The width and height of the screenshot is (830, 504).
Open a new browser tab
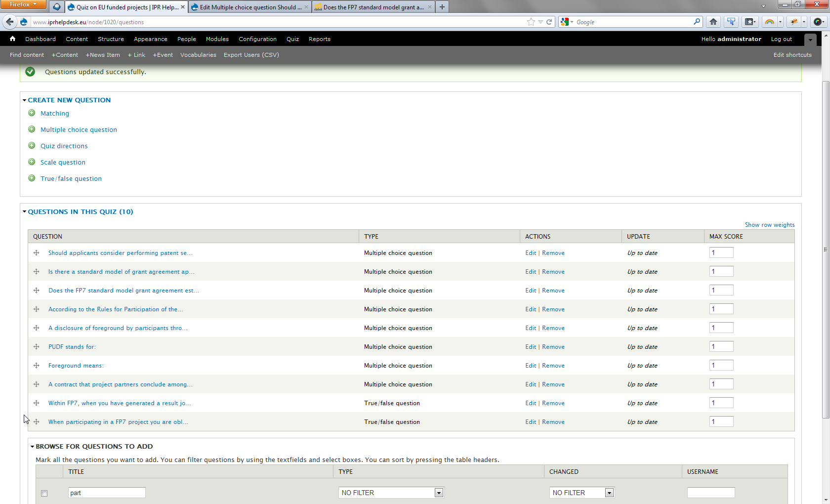coord(442,7)
